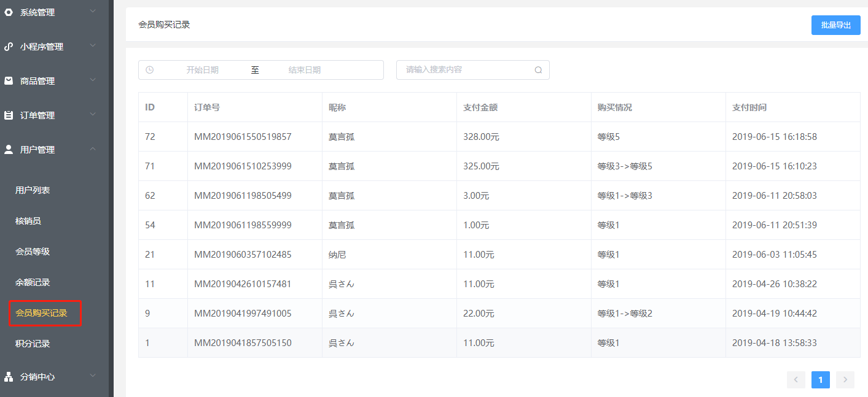Select order number MM2019041997491005

tap(243, 314)
